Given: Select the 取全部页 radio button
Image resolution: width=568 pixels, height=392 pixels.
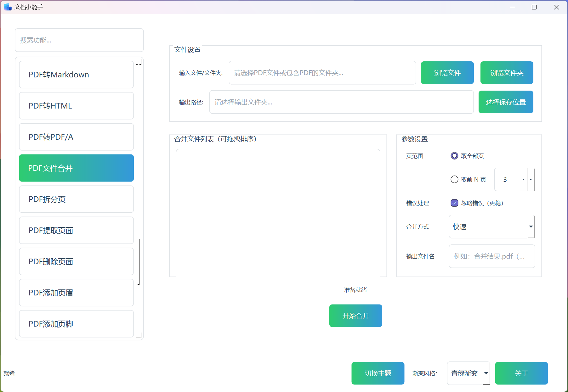Looking at the screenshot, I should (454, 156).
